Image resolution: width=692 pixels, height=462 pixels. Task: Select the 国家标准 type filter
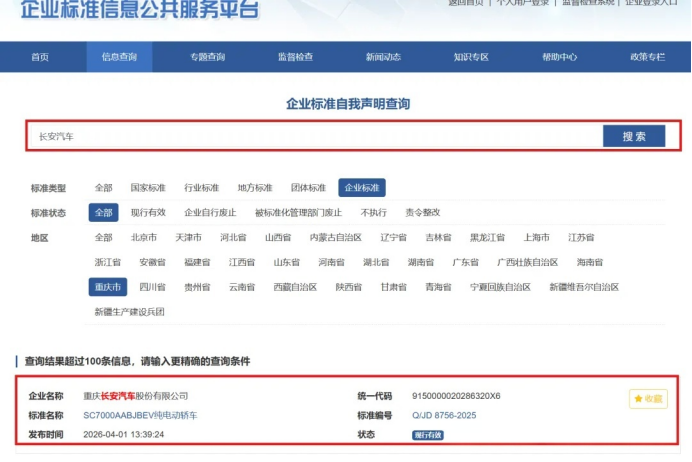[x=148, y=188]
